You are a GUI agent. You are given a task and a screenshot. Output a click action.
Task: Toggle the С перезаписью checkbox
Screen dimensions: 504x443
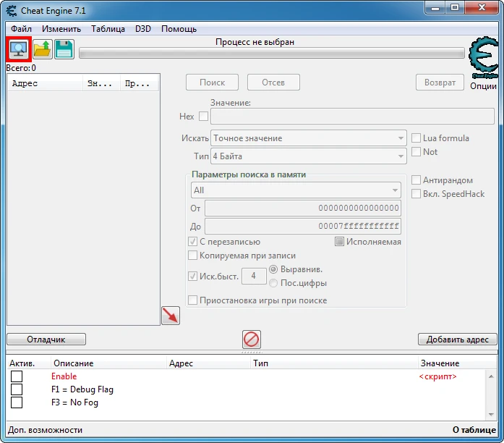192,242
